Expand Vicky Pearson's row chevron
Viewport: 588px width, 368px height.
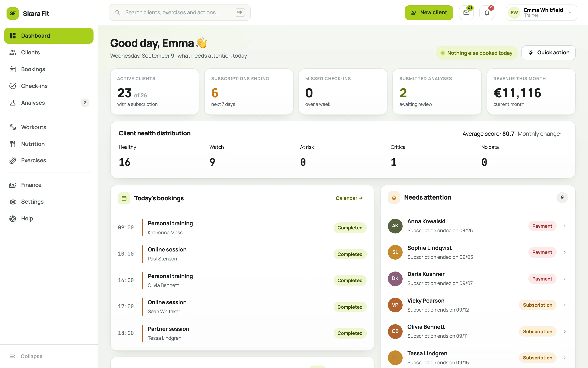565,305
